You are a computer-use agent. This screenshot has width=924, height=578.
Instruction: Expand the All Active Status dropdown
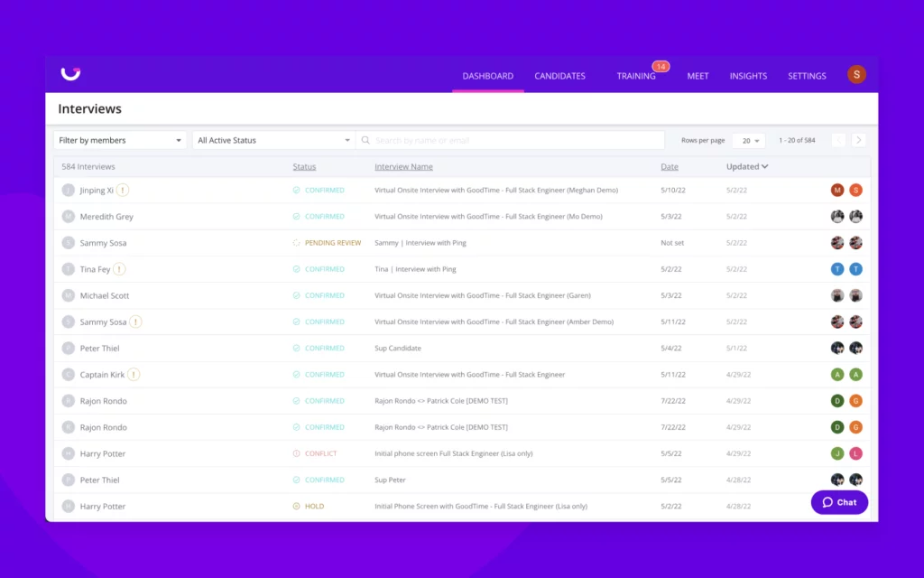(x=273, y=140)
